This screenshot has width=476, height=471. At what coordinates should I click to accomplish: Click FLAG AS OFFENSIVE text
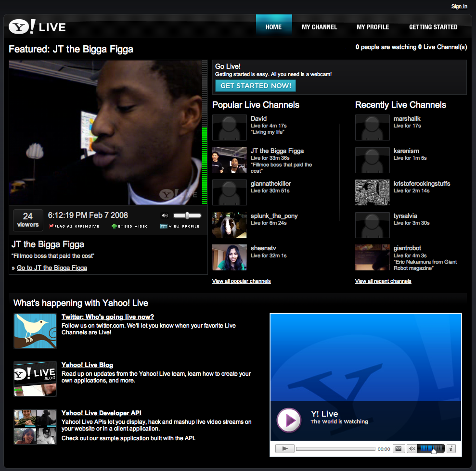(x=77, y=227)
